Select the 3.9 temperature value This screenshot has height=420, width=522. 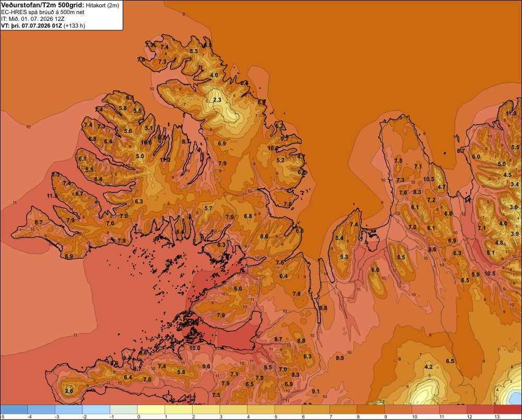tap(515, 234)
